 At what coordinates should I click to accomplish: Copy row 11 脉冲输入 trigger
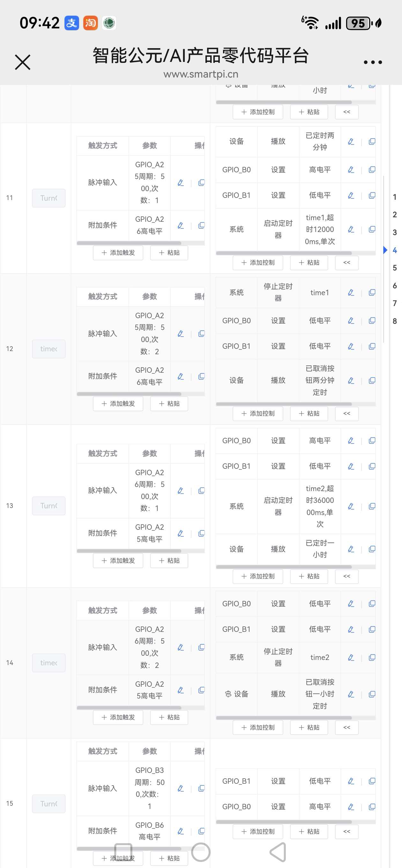point(202,183)
